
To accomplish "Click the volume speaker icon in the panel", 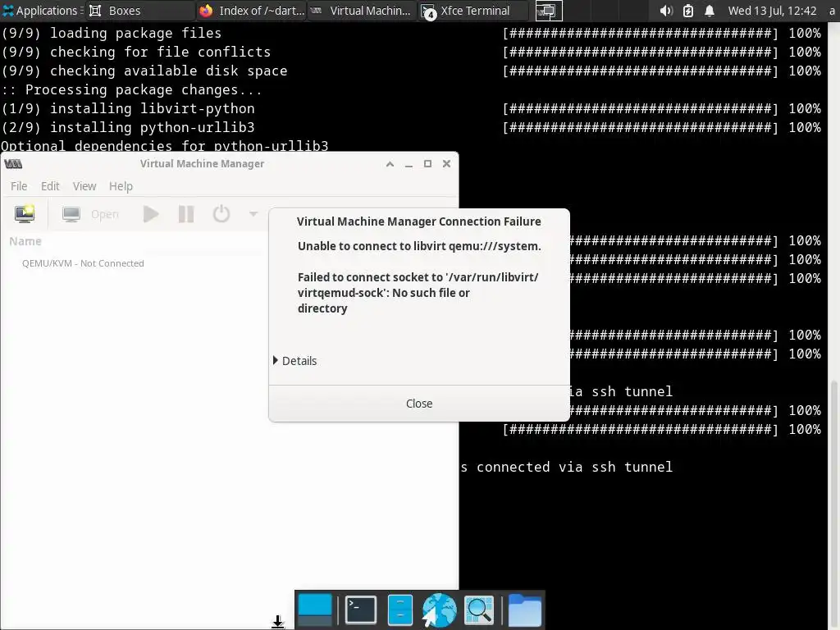I will click(666, 11).
